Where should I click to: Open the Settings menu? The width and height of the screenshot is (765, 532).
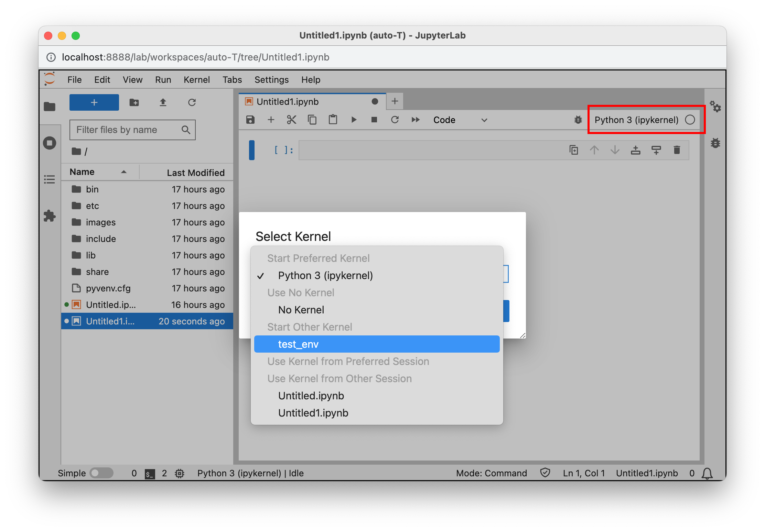coord(271,80)
